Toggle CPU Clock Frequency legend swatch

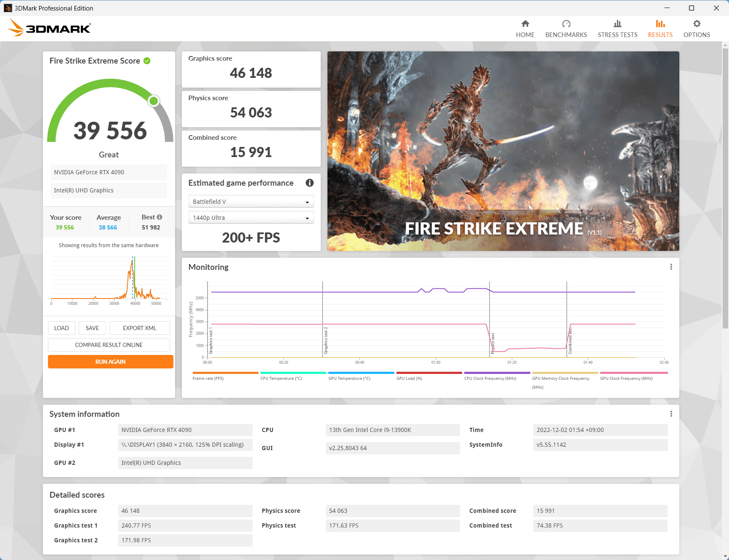[497, 373]
